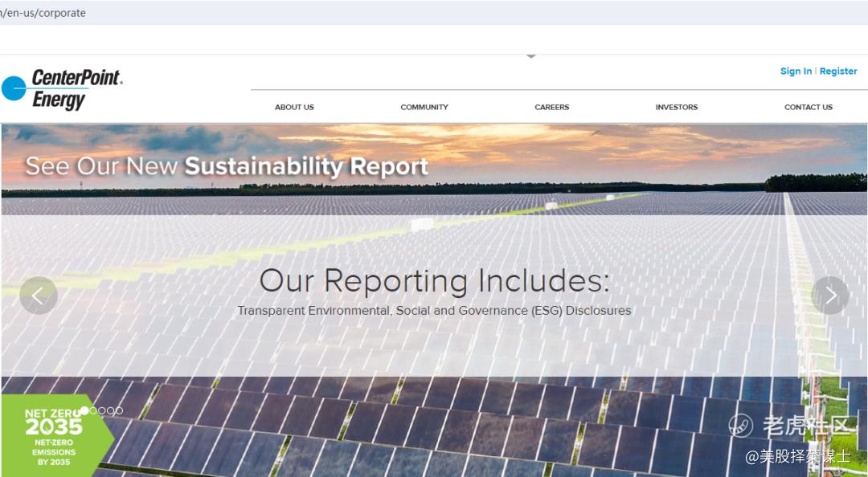Open the Careers menu
Screen dimensions: 868x477
point(551,107)
